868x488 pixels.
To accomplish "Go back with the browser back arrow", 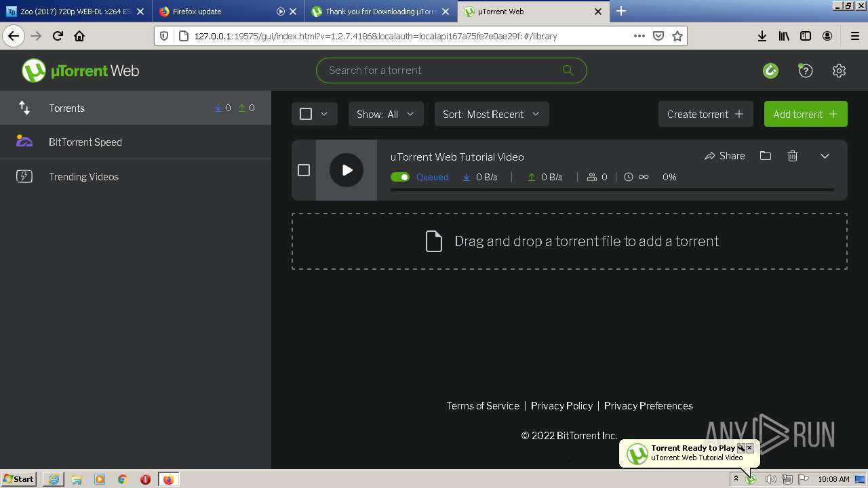I will [14, 36].
